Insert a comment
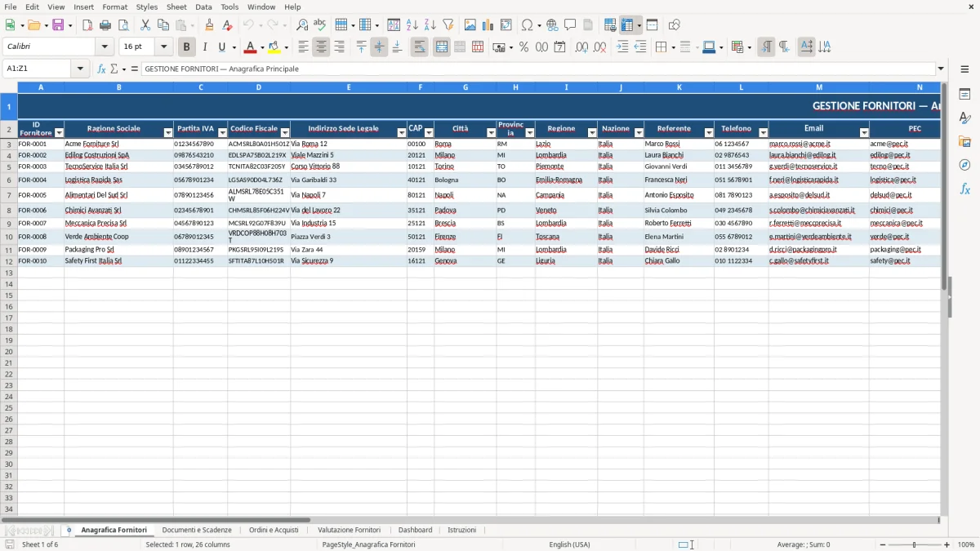This screenshot has width=980, height=551. [570, 25]
